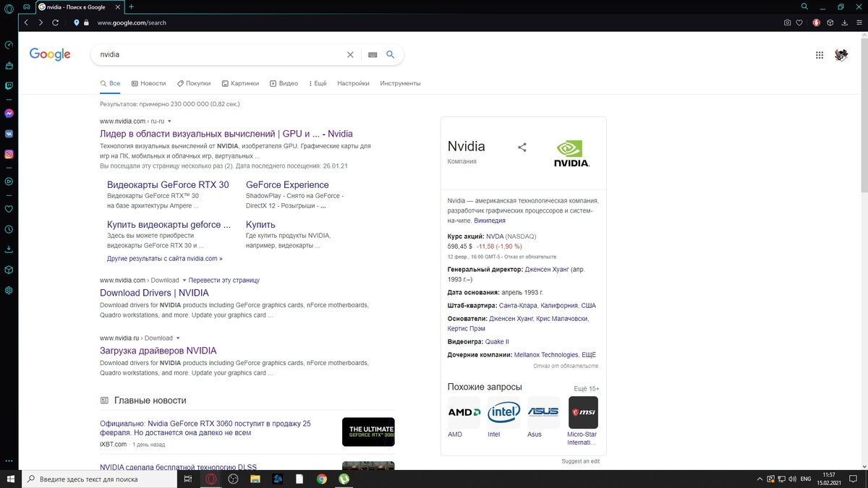Image resolution: width=868 pixels, height=488 pixels.
Task: Switch to Картинки search tab
Action: pyautogui.click(x=240, y=83)
